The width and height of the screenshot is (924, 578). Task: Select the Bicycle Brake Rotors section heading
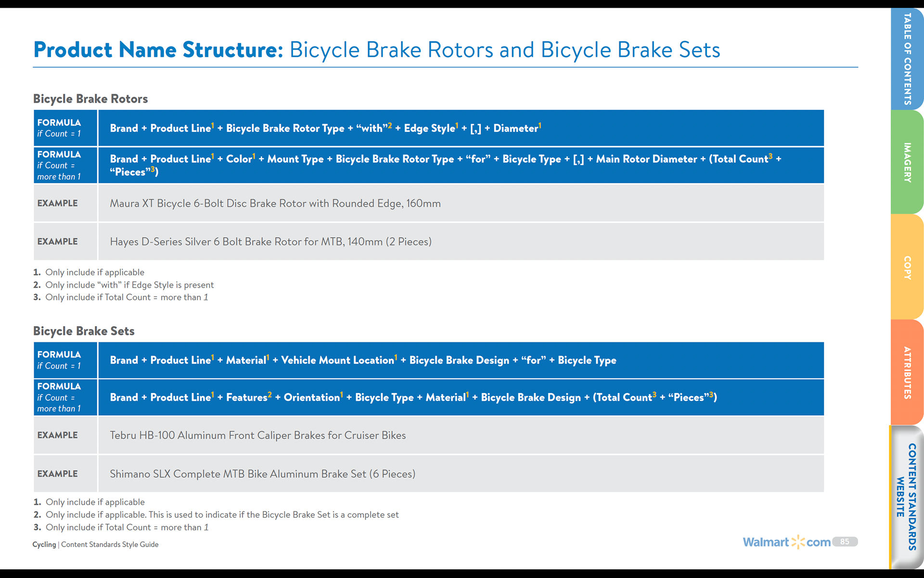pos(90,99)
